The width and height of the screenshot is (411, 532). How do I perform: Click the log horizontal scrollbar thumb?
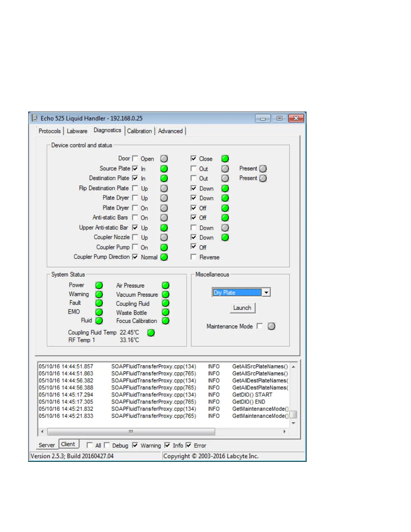(x=131, y=432)
